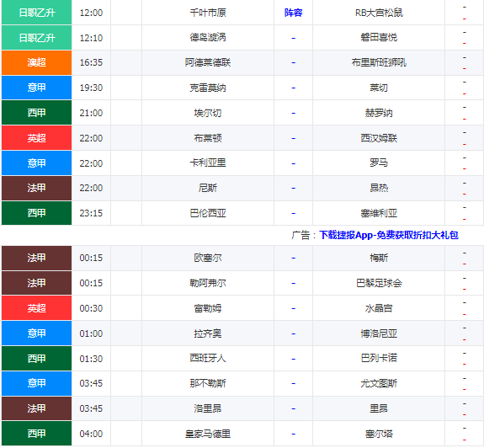The width and height of the screenshot is (484, 448).
Task: Select home team 那不勒斯
Action: (208, 383)
